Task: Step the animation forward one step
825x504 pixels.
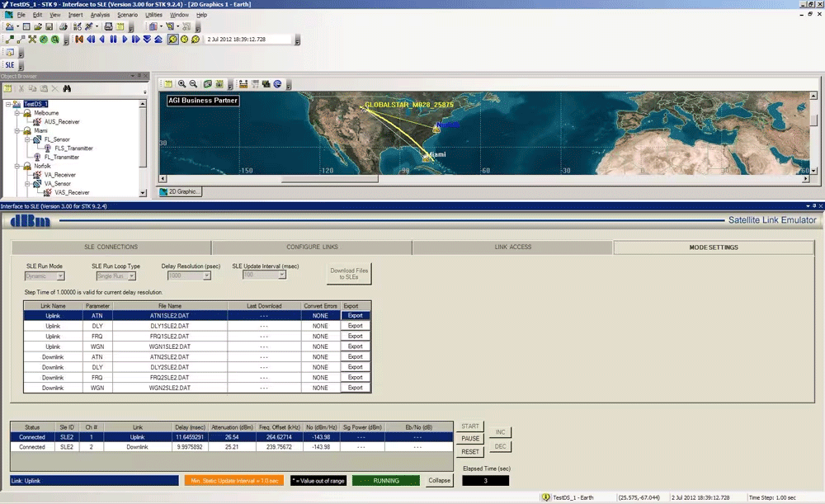Action: (136, 39)
